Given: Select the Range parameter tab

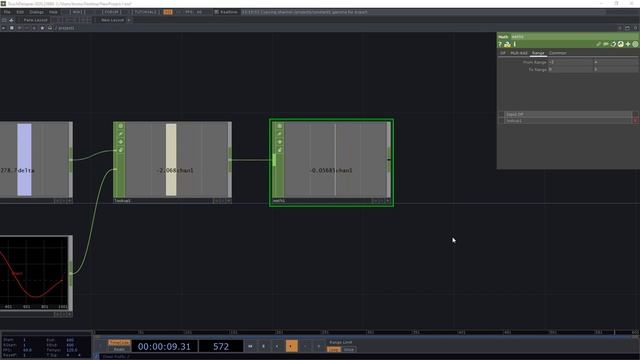Looking at the screenshot, I should 538,53.
